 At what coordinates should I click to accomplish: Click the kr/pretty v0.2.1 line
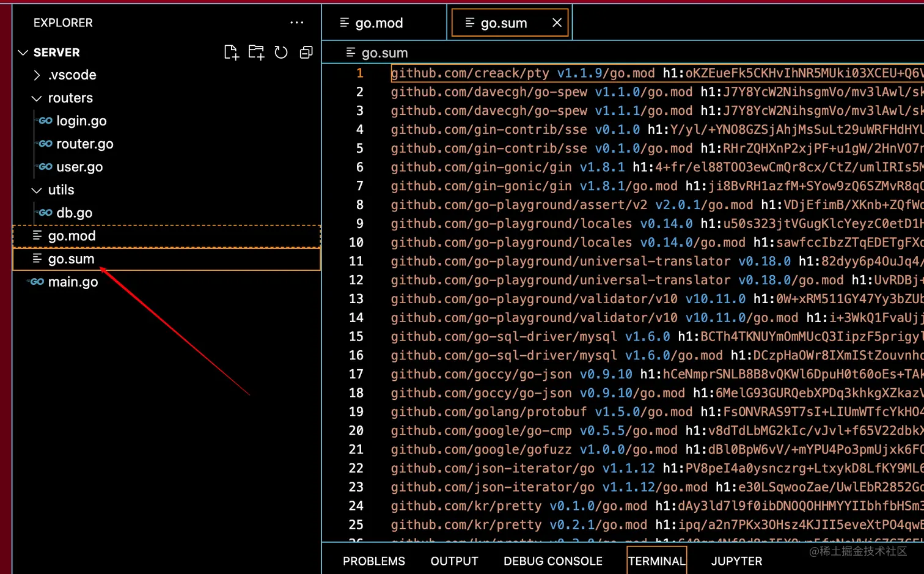[657, 525]
